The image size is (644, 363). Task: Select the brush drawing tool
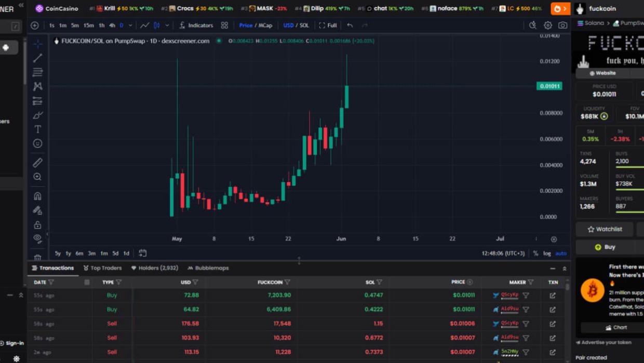pos(37,115)
